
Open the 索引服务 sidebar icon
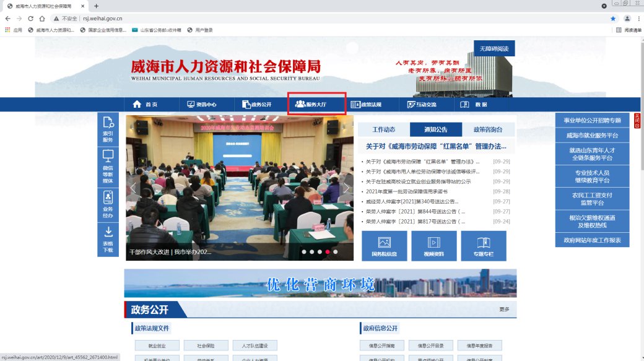(x=108, y=129)
